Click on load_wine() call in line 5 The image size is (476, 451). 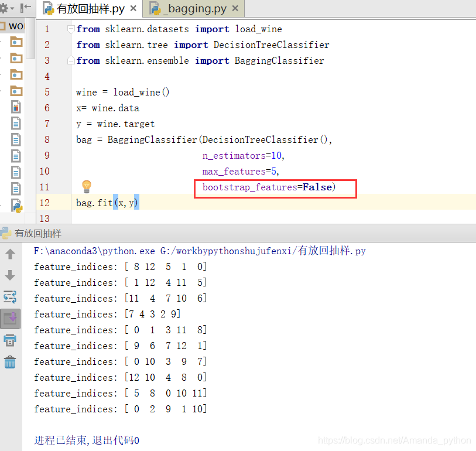click(141, 92)
